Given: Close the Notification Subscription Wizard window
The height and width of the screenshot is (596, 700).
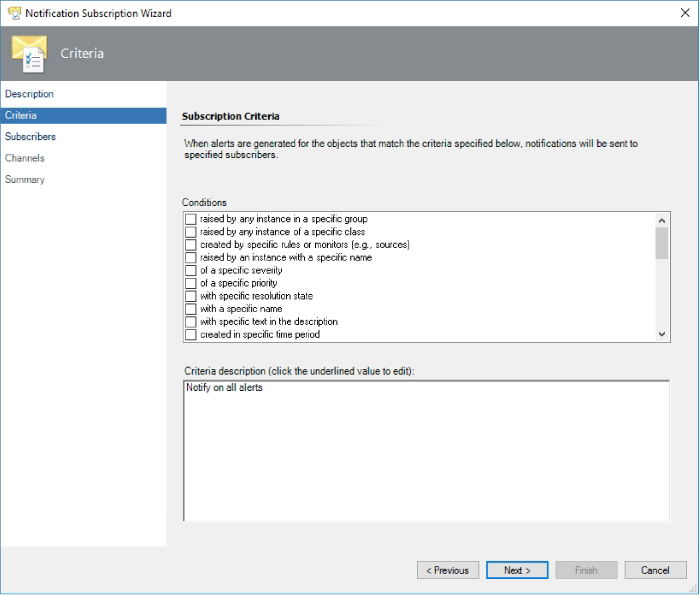Looking at the screenshot, I should [x=685, y=13].
